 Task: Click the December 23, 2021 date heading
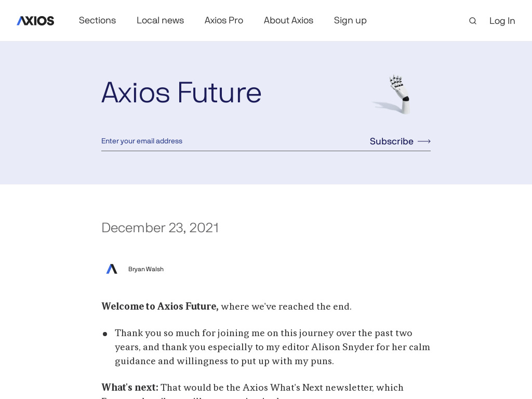160,228
